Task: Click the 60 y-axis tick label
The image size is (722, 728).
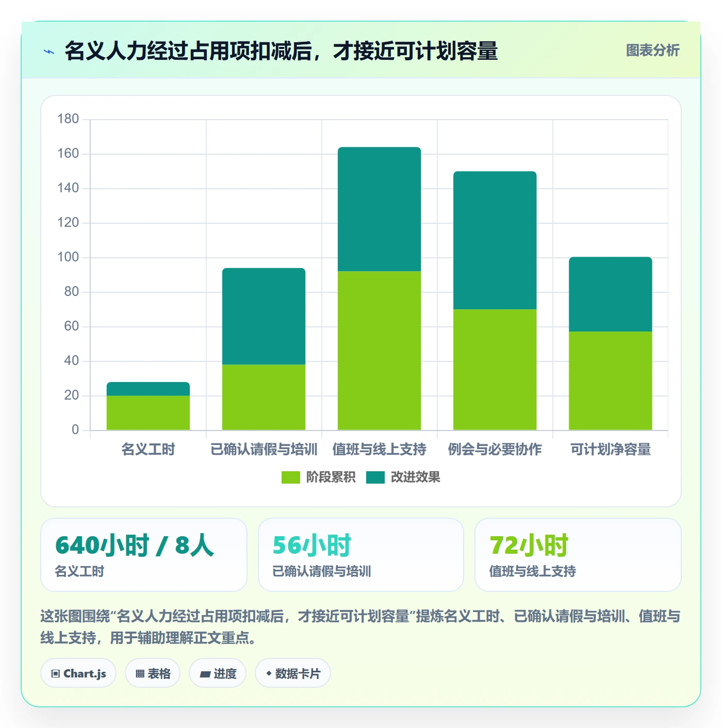Action: [71, 326]
